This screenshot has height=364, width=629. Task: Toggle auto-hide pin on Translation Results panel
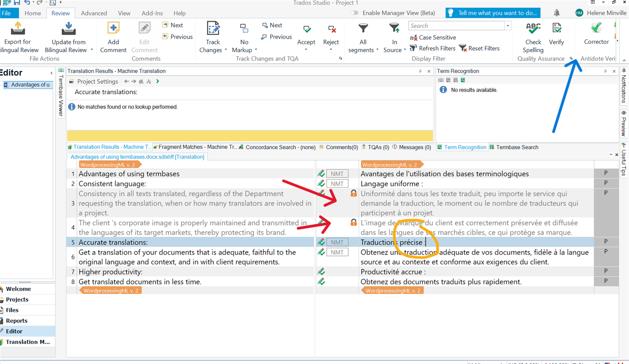[x=420, y=71]
